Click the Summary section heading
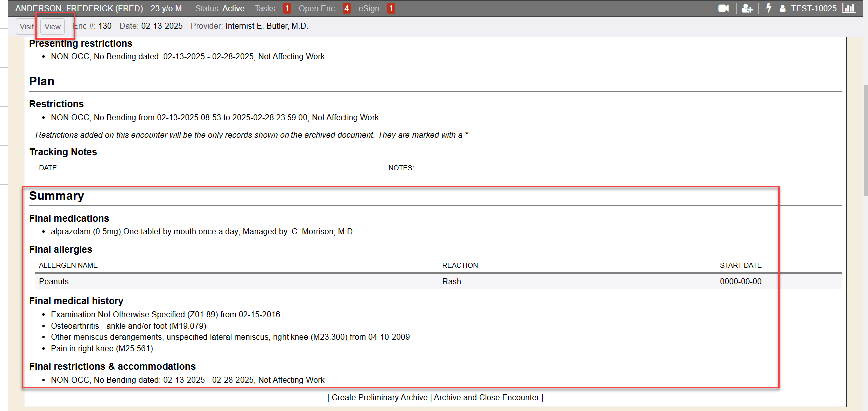Screen dimensions: 868x411 coord(56,196)
